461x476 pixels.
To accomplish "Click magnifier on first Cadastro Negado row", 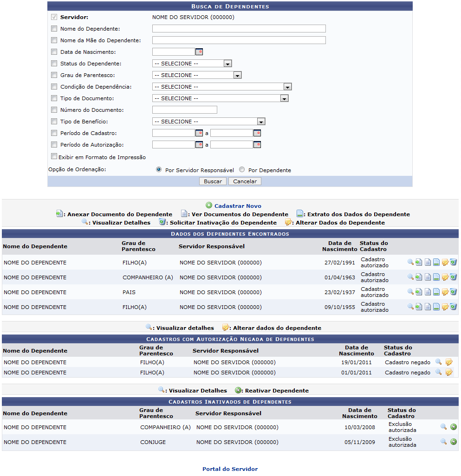I will pos(438,362).
